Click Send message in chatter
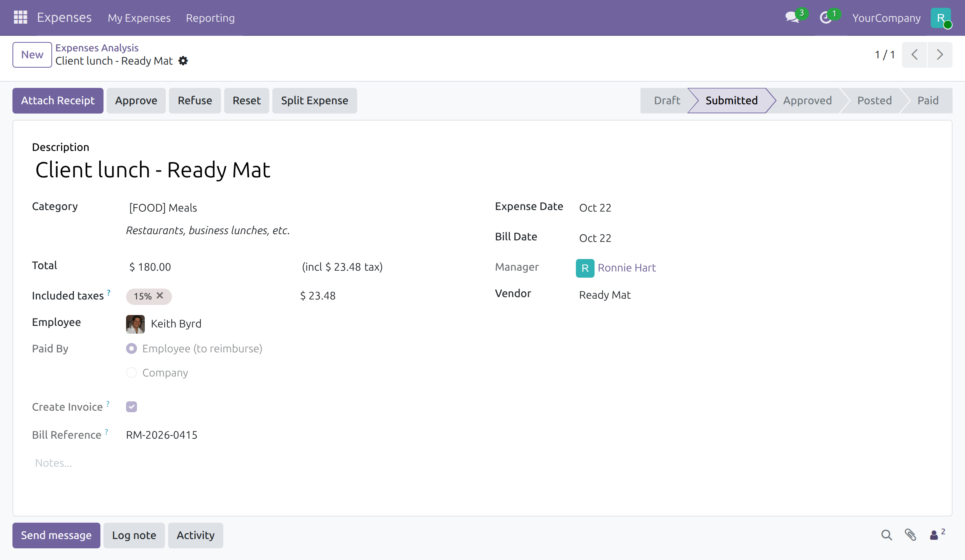The height and width of the screenshot is (560, 965). pos(56,535)
